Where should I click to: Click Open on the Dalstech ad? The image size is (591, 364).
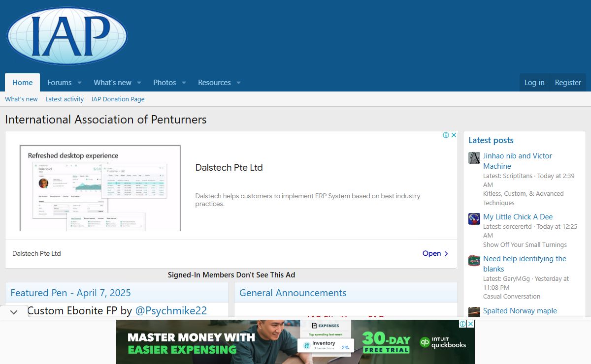(435, 253)
